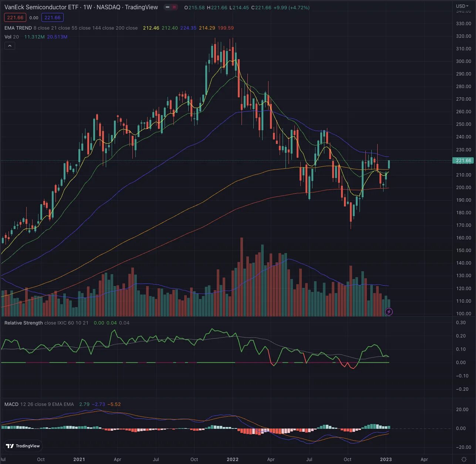
Task: Select the EMA TREND indicator label
Action: (x=18, y=28)
